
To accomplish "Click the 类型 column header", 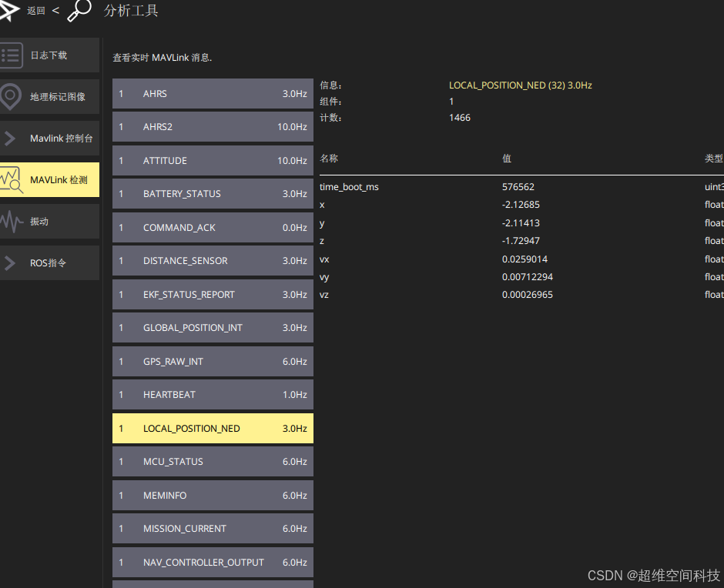I will (x=714, y=159).
